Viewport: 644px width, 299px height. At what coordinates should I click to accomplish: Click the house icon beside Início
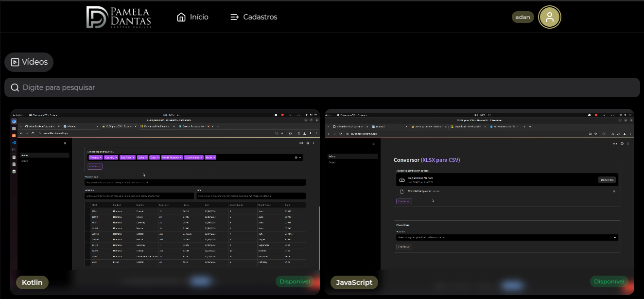pos(181,17)
